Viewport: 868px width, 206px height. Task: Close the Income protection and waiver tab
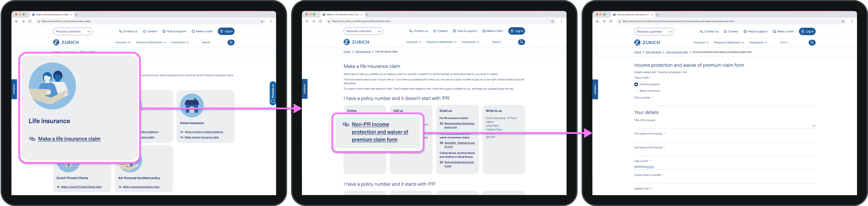pos(652,15)
